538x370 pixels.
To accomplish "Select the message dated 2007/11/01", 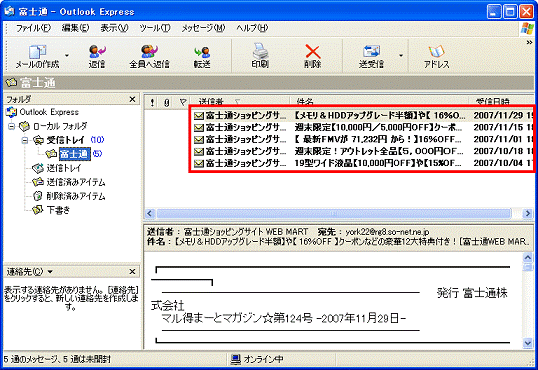I will [363, 139].
